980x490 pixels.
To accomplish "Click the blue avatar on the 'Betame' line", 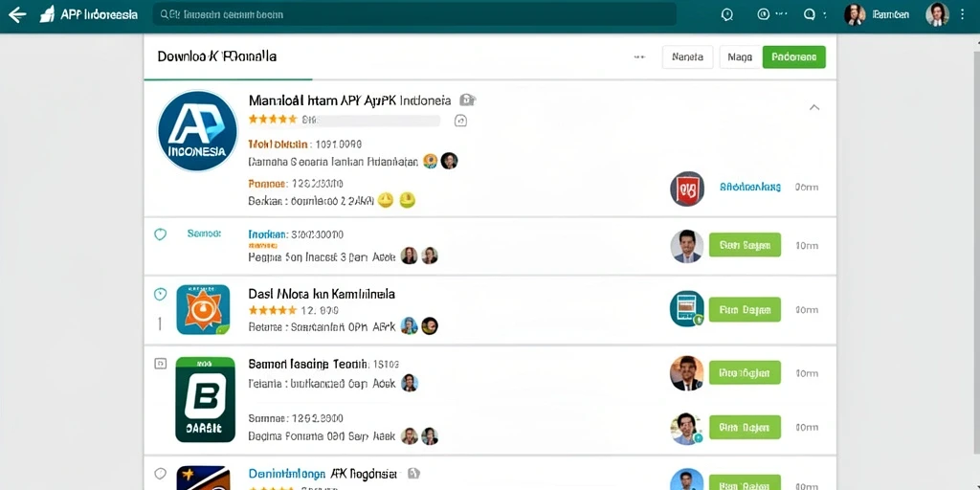I will (x=409, y=325).
